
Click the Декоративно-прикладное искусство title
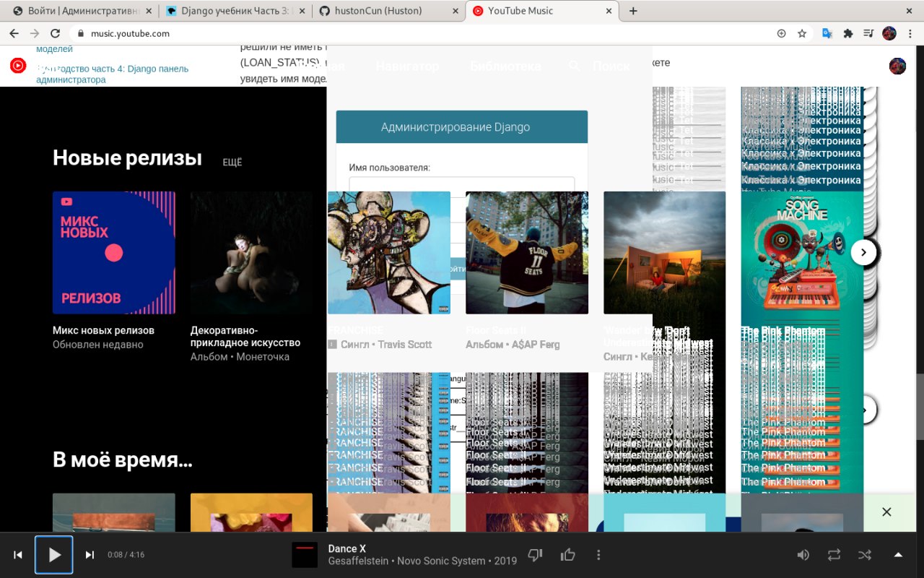[245, 337]
